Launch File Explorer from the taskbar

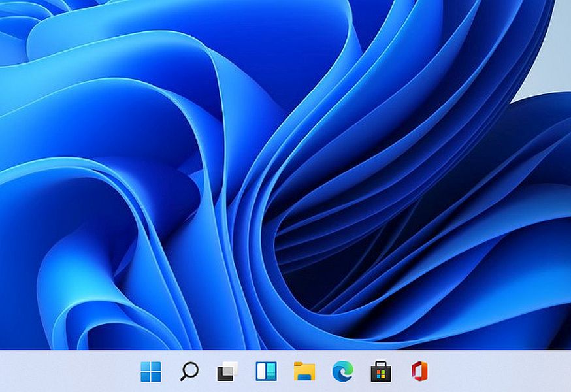[304, 371]
